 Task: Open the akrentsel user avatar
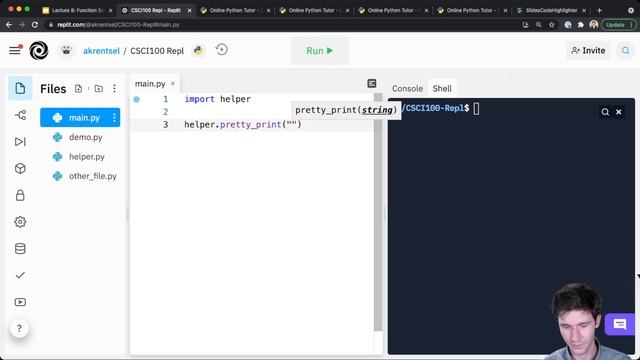(66, 51)
